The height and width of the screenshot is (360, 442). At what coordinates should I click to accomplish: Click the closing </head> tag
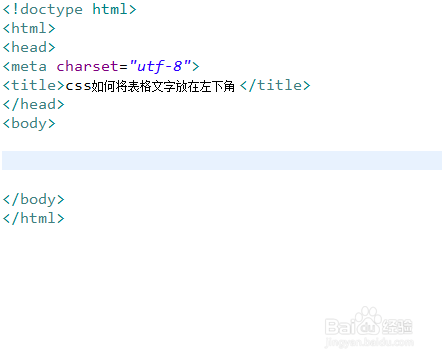click(x=33, y=104)
